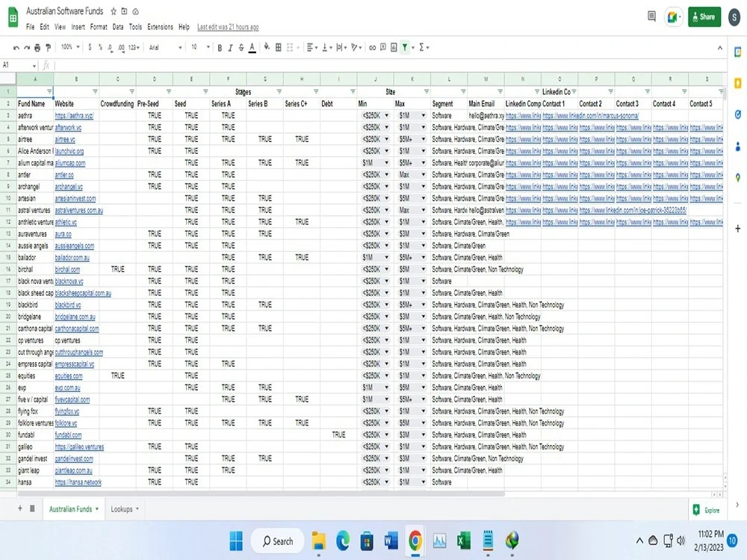Open the blackbird.vc website link
Viewport: 747px width, 560px height.
(68, 305)
